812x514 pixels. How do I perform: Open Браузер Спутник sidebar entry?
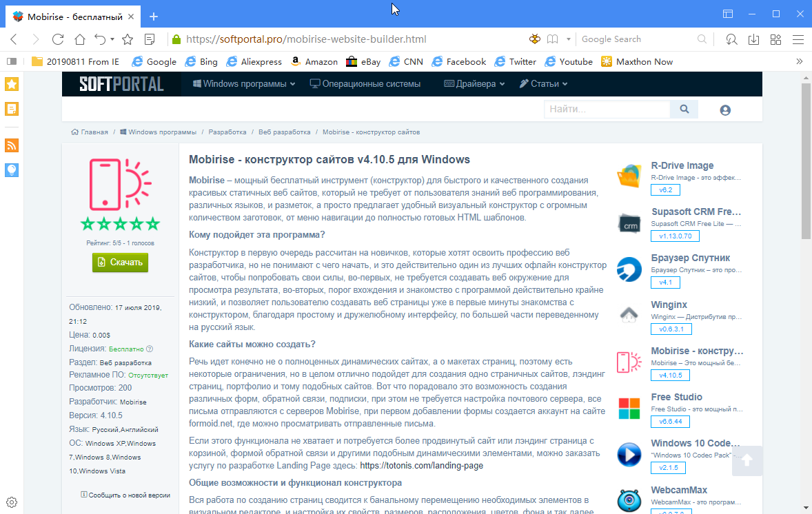pos(690,258)
